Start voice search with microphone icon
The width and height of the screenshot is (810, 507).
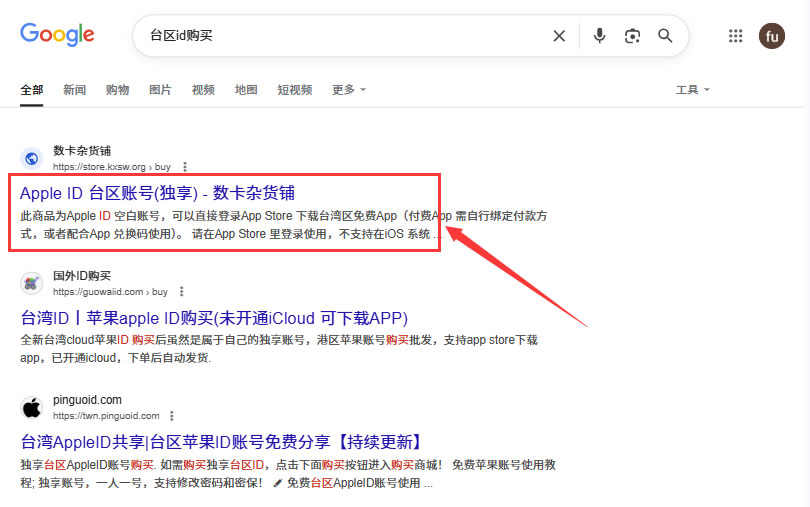(x=599, y=36)
